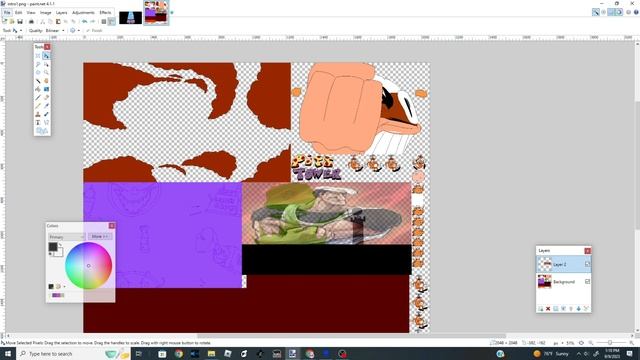Screen dimensions: 640x360
Task: Select the Clone Stamp tool
Action: [x=38, y=114]
